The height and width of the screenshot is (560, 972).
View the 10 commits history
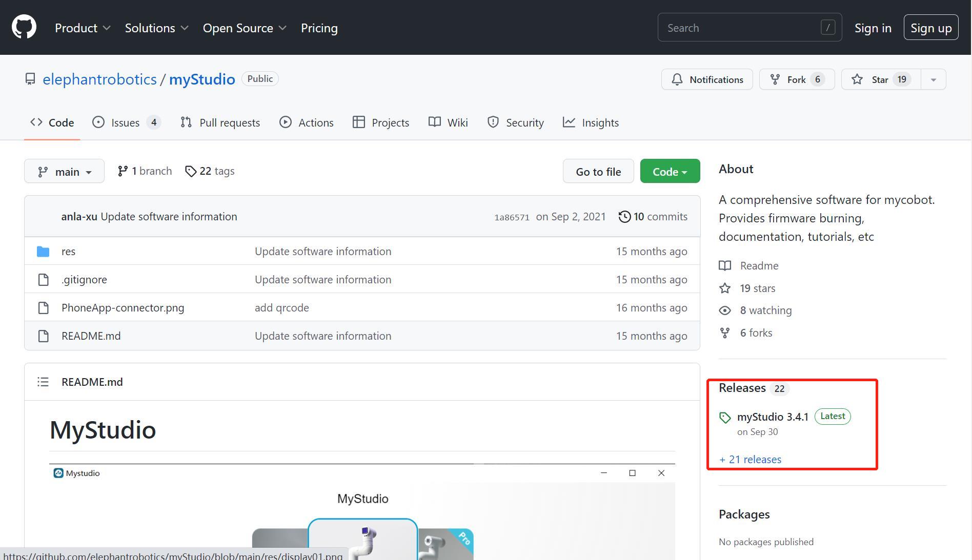tap(653, 217)
